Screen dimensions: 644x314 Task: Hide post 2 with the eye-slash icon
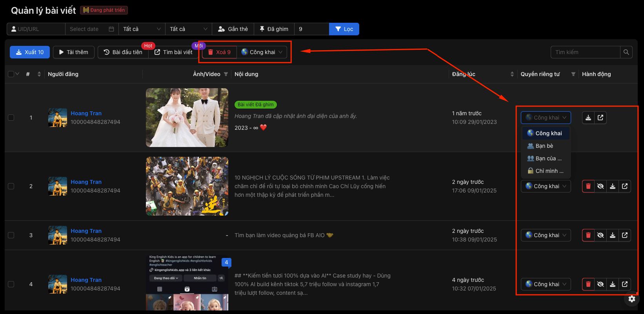[600, 186]
